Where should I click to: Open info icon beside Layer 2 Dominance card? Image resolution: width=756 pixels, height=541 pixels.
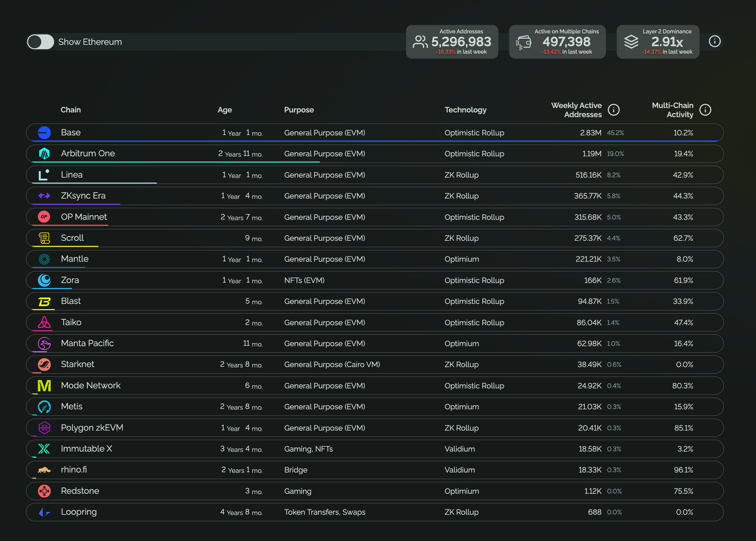click(x=715, y=42)
